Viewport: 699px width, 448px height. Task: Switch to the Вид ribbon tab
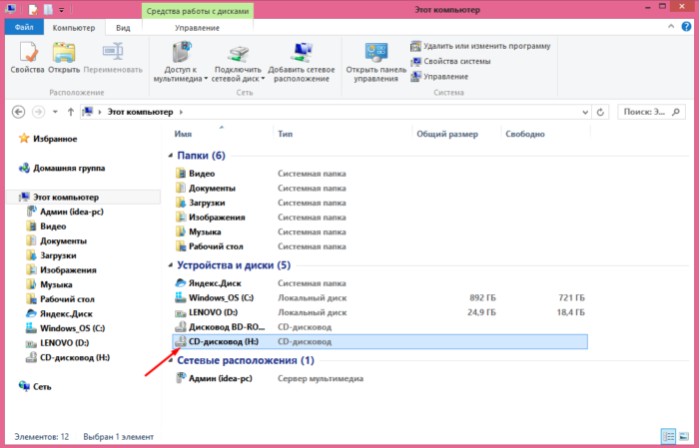pos(123,28)
